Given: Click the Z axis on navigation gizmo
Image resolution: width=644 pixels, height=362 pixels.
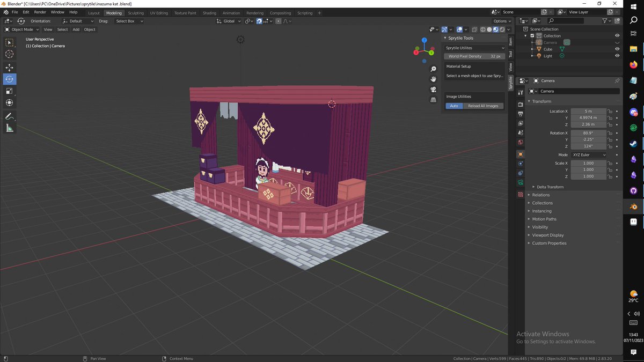Looking at the screenshot, I should click(x=424, y=40).
